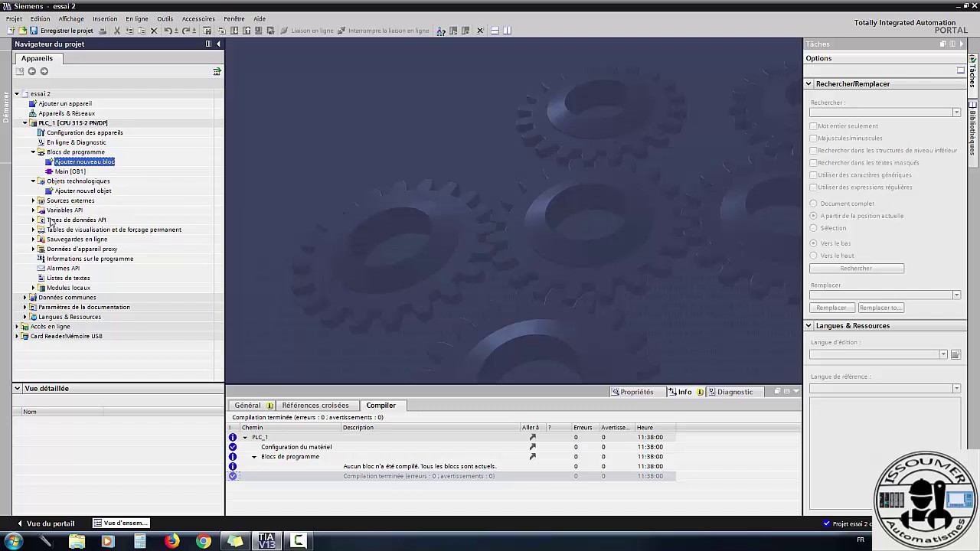Image resolution: width=980 pixels, height=551 pixels.
Task: Open the Affichage menu
Action: [71, 18]
